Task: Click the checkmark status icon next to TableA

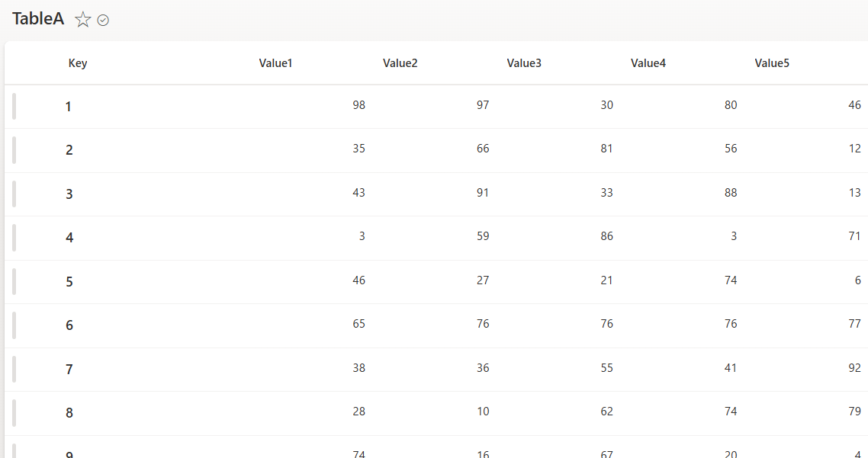Action: pos(103,21)
